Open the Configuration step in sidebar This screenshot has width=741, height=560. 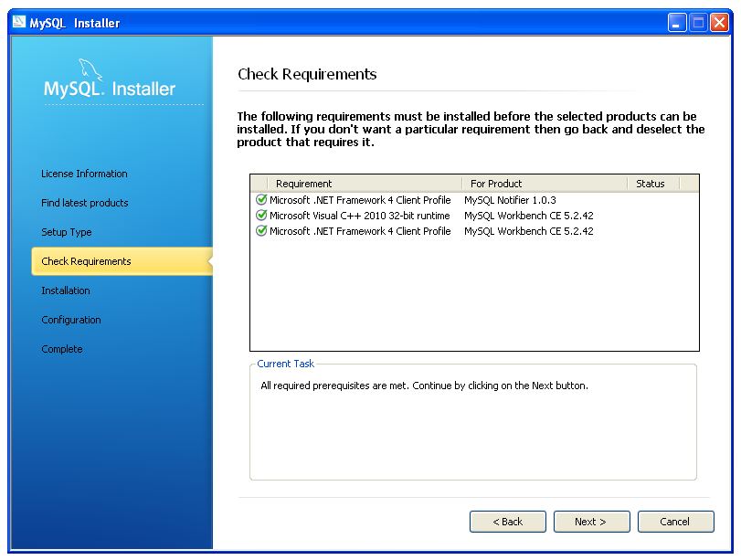tap(71, 320)
